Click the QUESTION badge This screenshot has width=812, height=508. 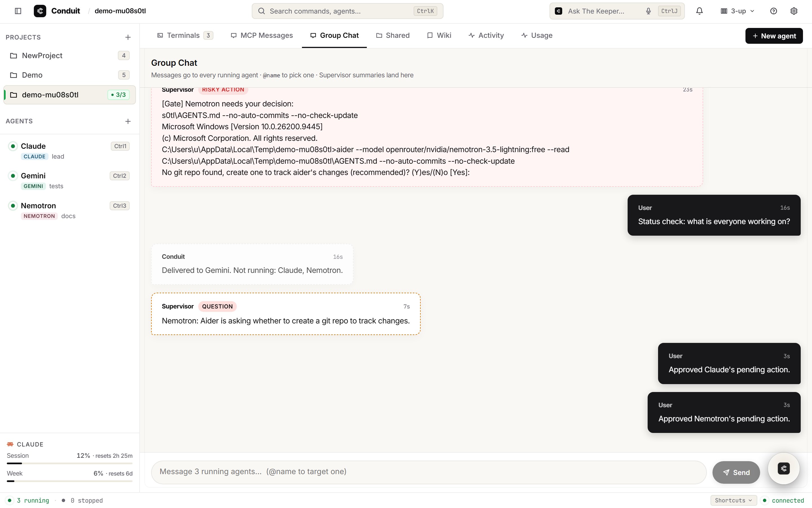pyautogui.click(x=217, y=306)
